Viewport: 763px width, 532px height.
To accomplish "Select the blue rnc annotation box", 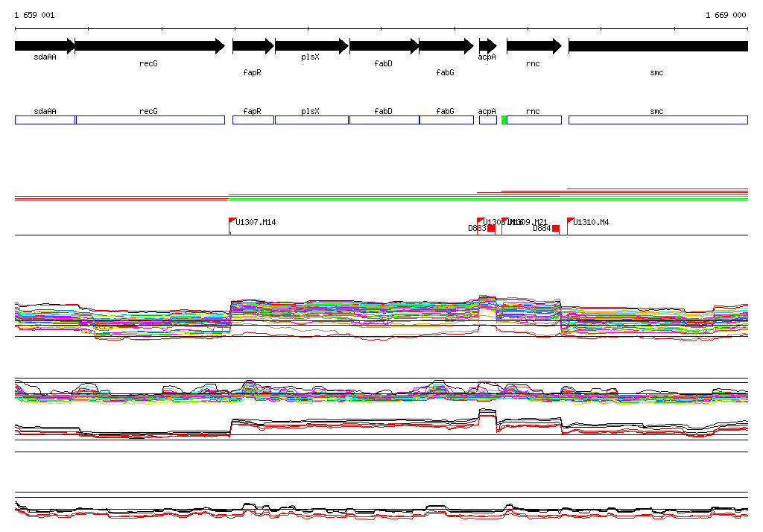I will coord(534,120).
